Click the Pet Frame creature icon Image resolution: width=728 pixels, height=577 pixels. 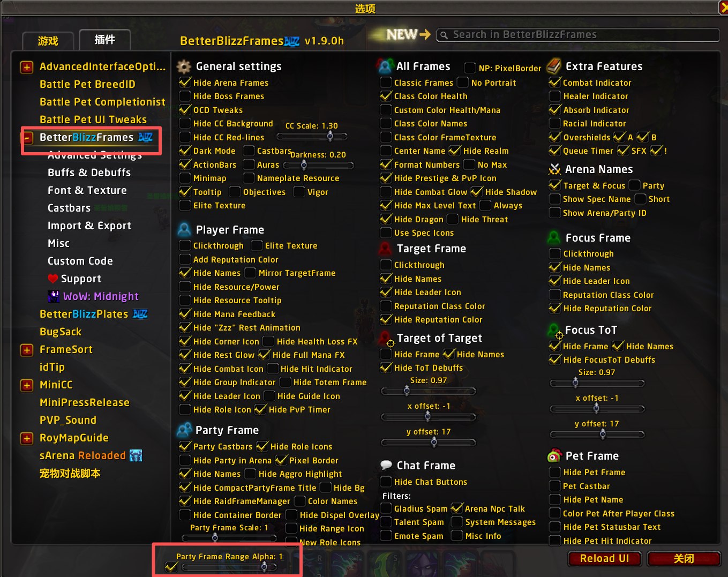tap(554, 455)
